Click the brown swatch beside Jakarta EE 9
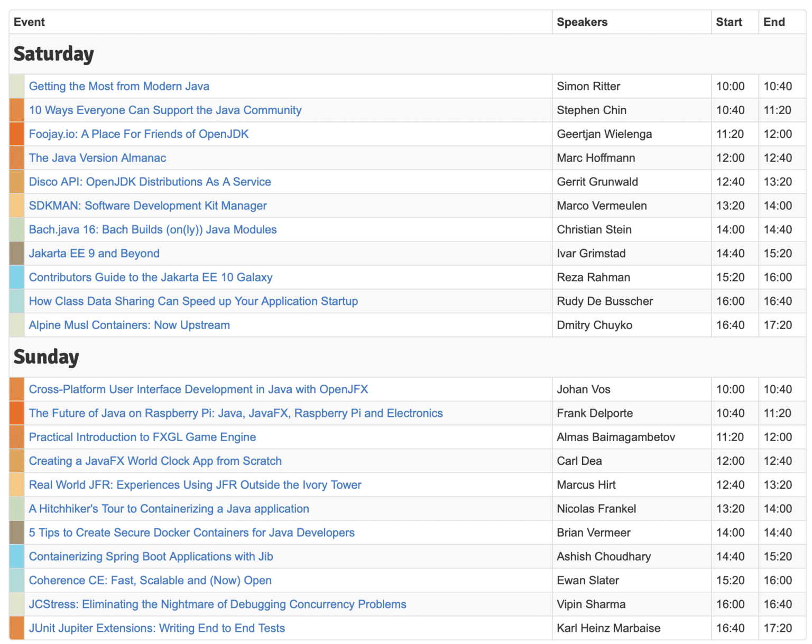Viewport: 812px width, 644px height. pos(17,254)
